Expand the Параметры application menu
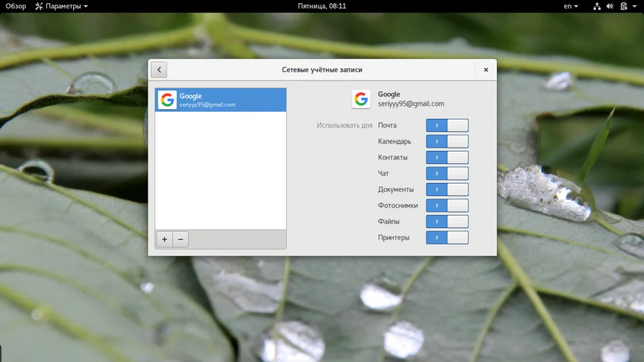644x362 pixels. 62,6
